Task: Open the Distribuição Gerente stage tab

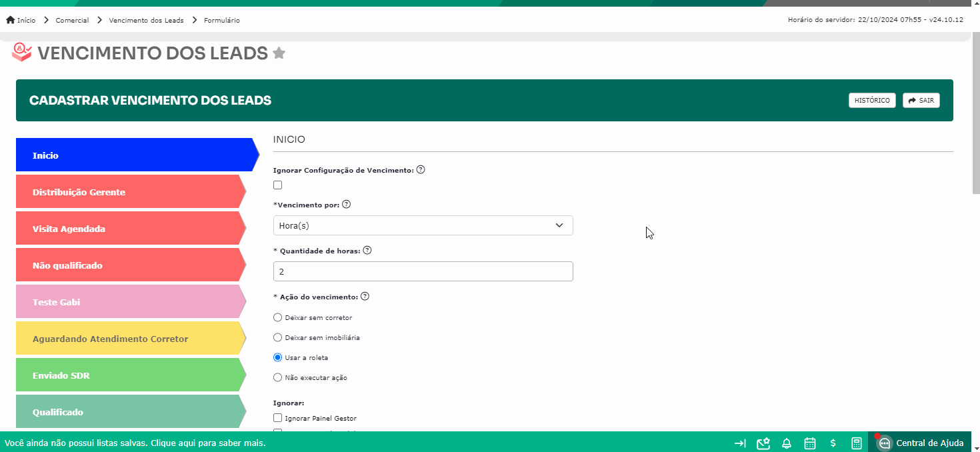Action: coord(131,192)
